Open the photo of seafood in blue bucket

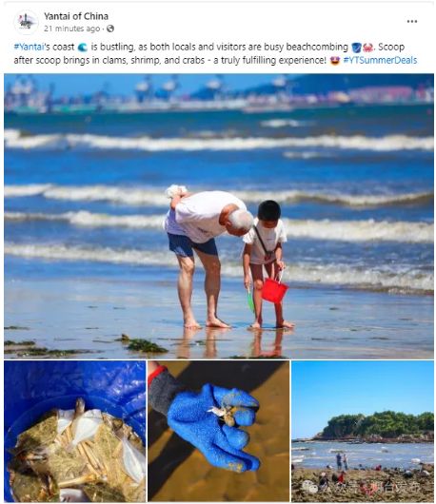pyautogui.click(x=75, y=432)
